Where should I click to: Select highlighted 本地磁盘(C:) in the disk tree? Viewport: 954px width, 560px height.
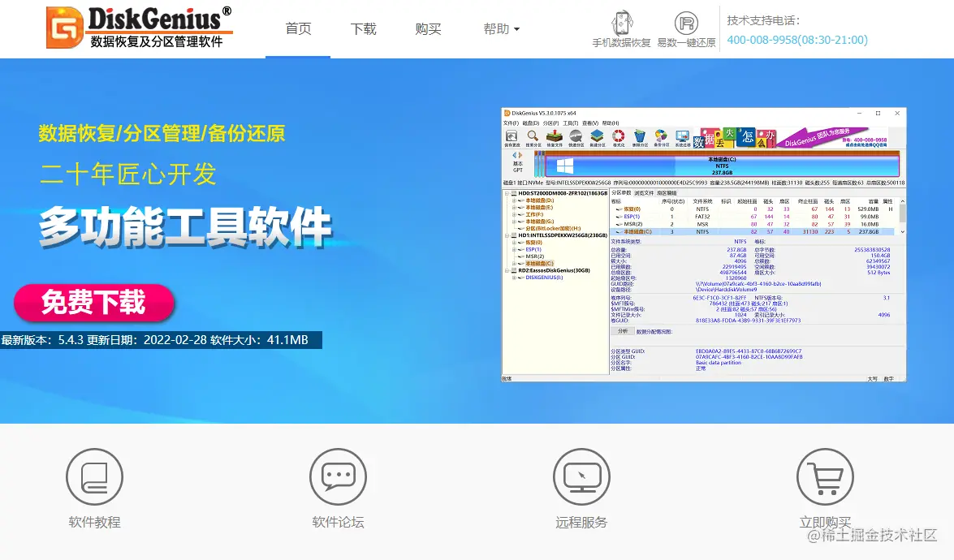pos(540,263)
